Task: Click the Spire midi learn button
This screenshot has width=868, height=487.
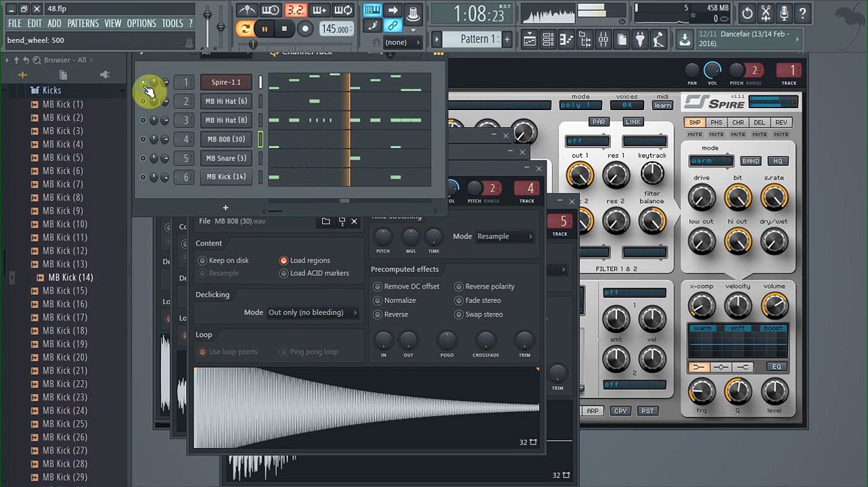Action: [663, 106]
